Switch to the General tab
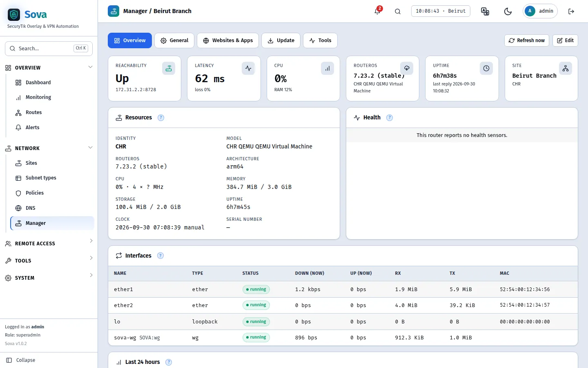The width and height of the screenshot is (588, 368). tap(174, 40)
